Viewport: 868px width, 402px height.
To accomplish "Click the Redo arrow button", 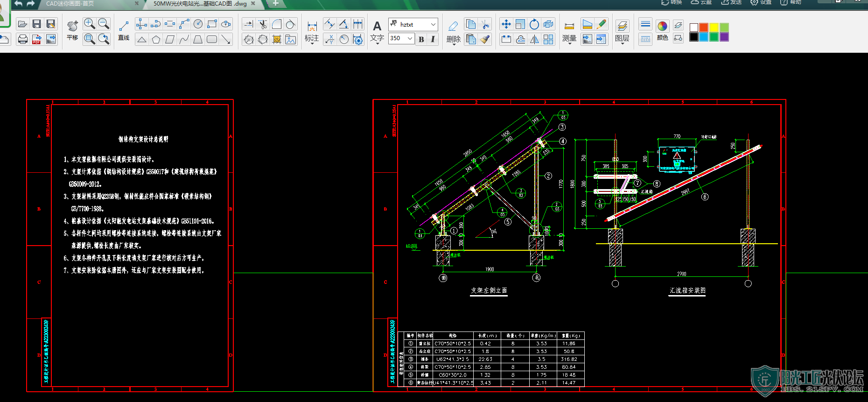I will (31, 3).
